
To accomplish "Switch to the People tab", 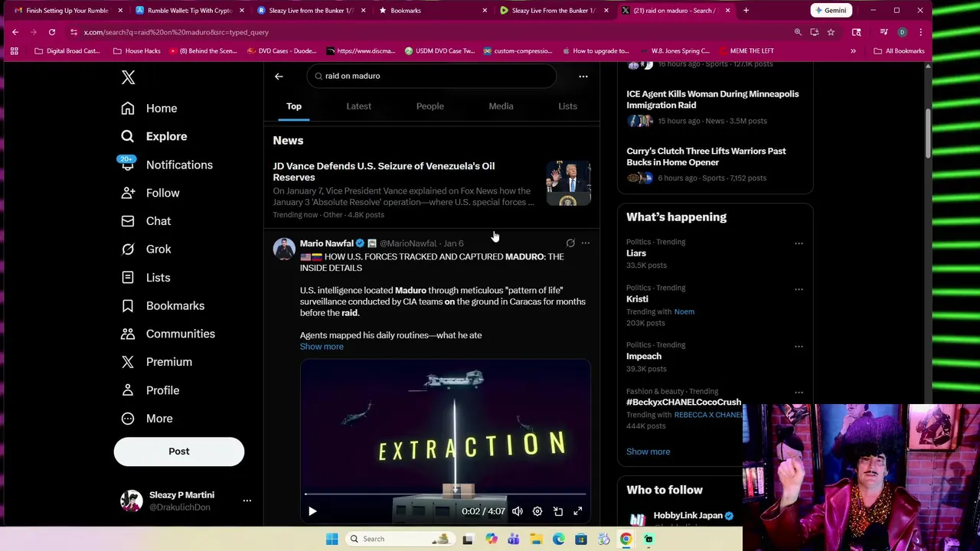I will pyautogui.click(x=430, y=106).
